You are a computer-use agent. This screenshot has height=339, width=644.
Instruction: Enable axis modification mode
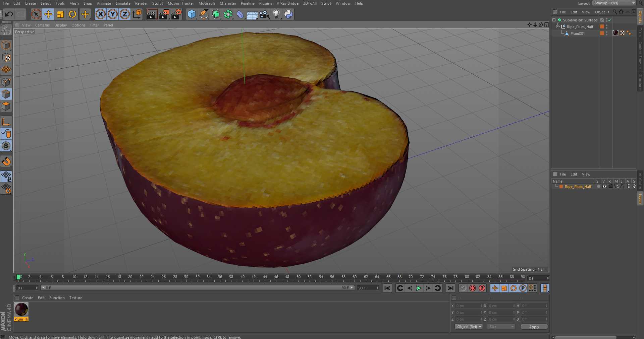pyautogui.click(x=6, y=121)
